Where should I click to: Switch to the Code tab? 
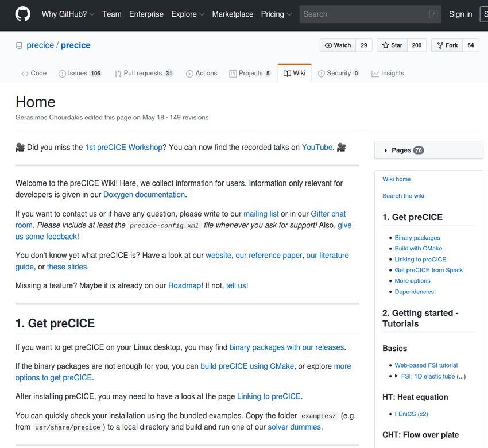(x=34, y=73)
